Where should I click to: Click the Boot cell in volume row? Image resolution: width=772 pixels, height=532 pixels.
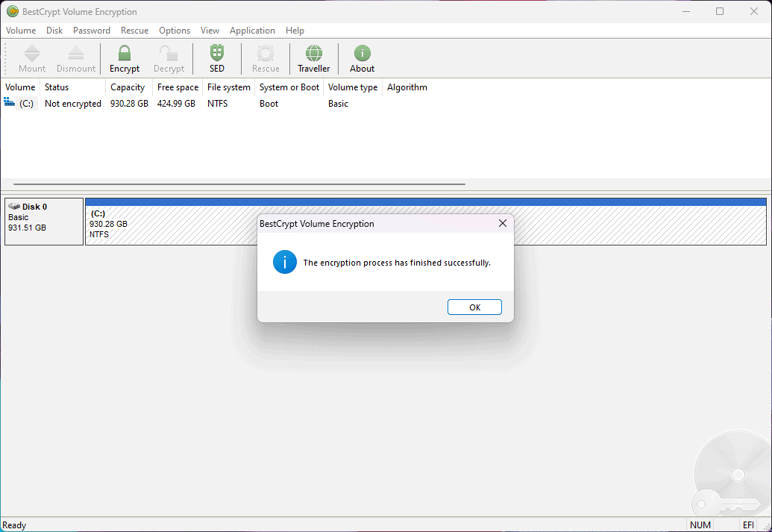(x=269, y=104)
